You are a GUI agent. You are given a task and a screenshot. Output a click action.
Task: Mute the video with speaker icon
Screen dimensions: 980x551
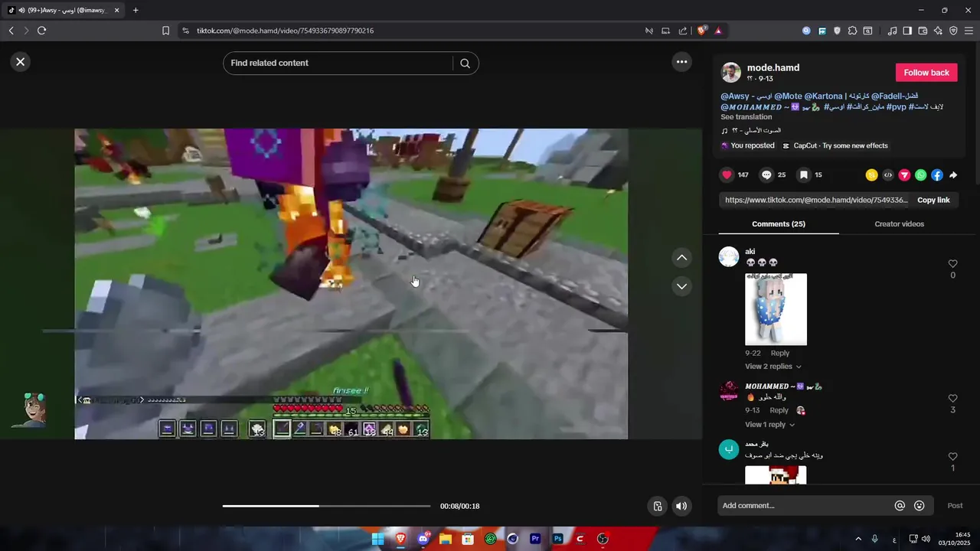pyautogui.click(x=681, y=506)
